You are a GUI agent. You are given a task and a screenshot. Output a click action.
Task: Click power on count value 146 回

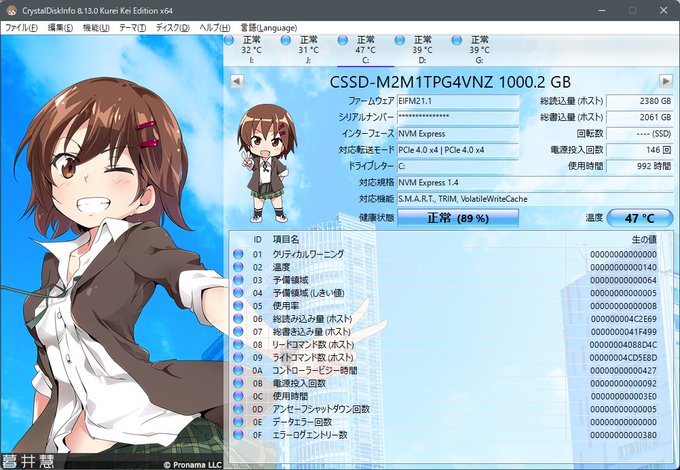click(639, 150)
